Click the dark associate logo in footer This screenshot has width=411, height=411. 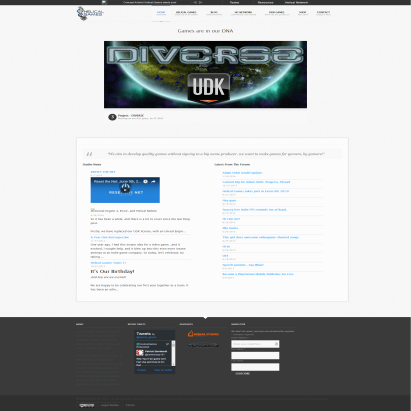coord(203,345)
